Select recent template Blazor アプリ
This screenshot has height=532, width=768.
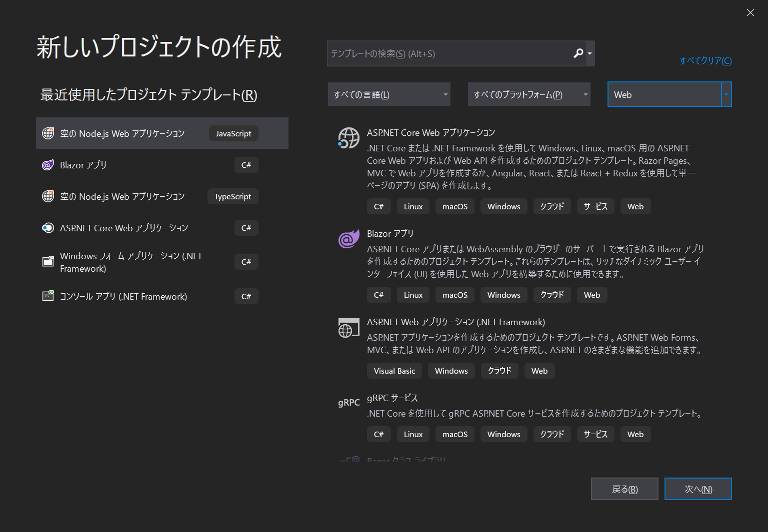[162, 165]
